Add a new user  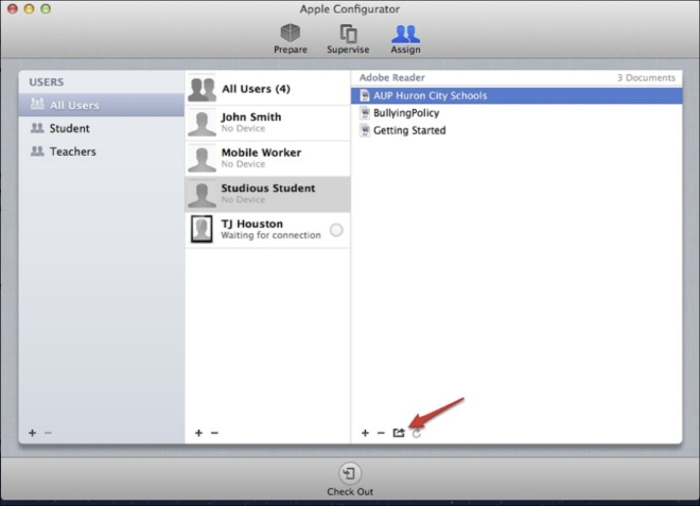(x=199, y=433)
